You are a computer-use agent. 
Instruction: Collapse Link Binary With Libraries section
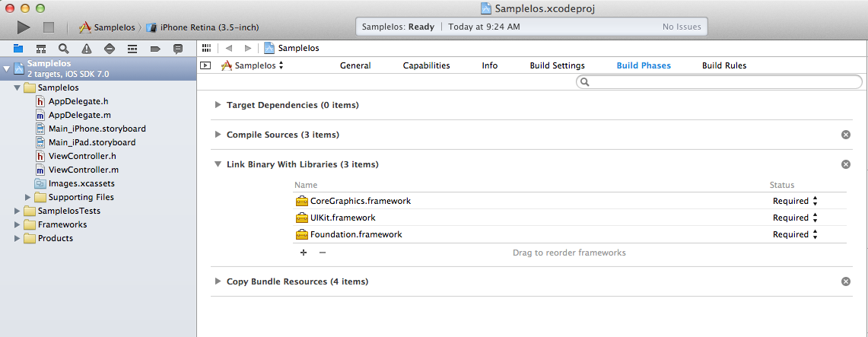click(218, 164)
